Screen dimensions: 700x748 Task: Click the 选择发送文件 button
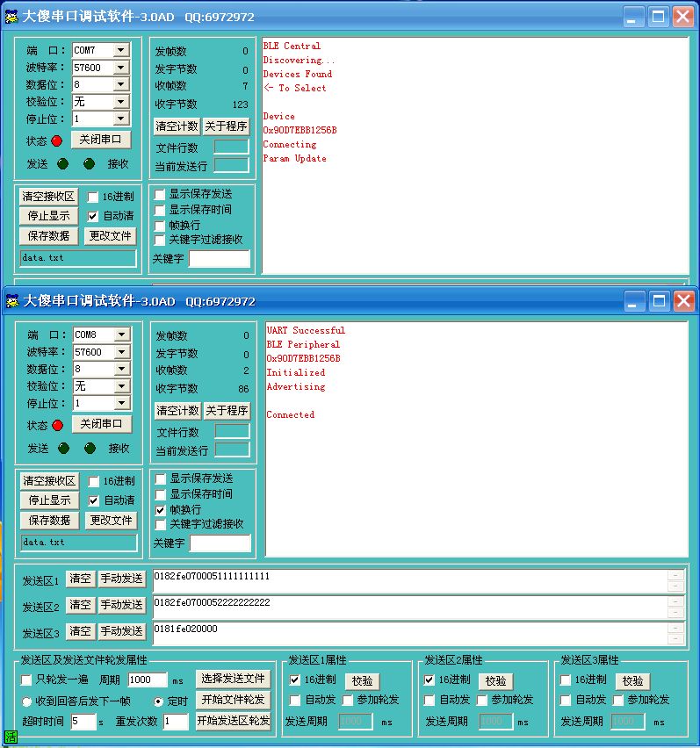coord(233,679)
